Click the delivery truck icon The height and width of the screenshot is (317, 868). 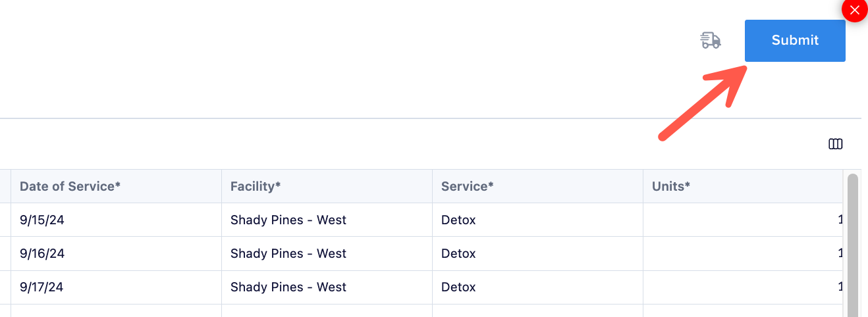710,40
